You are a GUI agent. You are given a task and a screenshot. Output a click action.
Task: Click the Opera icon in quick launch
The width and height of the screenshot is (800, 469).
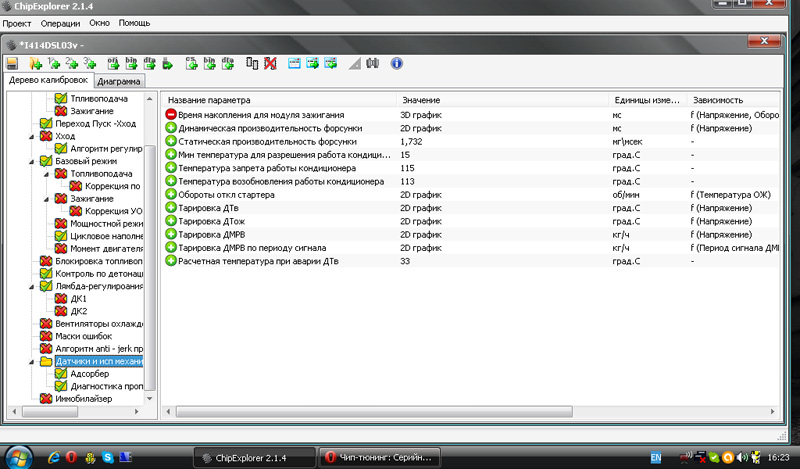pos(71,457)
